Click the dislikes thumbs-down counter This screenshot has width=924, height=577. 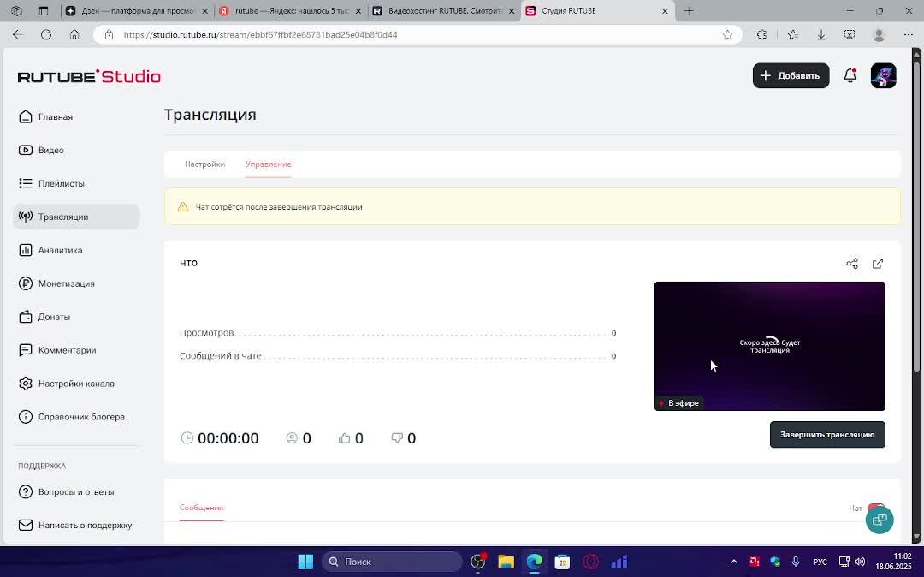pos(404,438)
